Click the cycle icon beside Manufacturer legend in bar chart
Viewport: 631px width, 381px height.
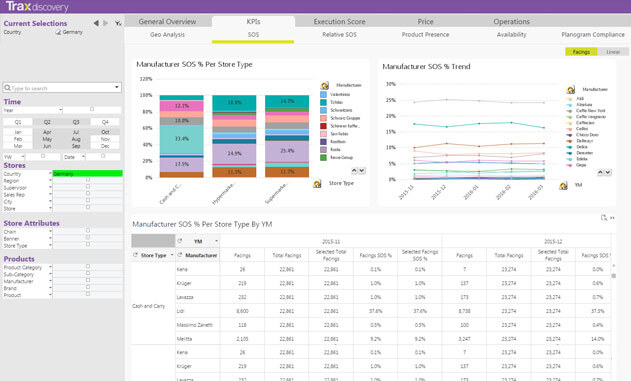[x=325, y=85]
